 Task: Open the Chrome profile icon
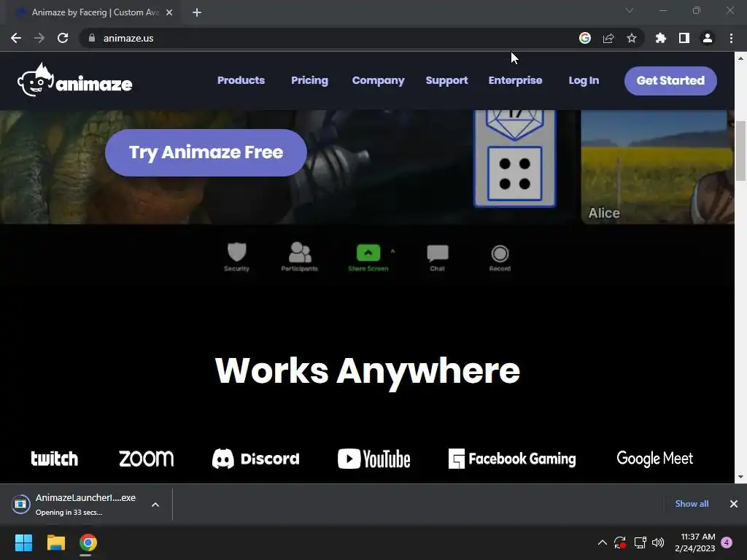coord(708,38)
